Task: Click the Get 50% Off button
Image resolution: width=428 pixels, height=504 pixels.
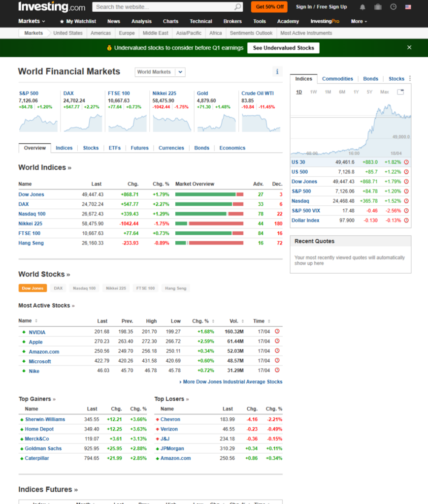Action: [x=269, y=7]
